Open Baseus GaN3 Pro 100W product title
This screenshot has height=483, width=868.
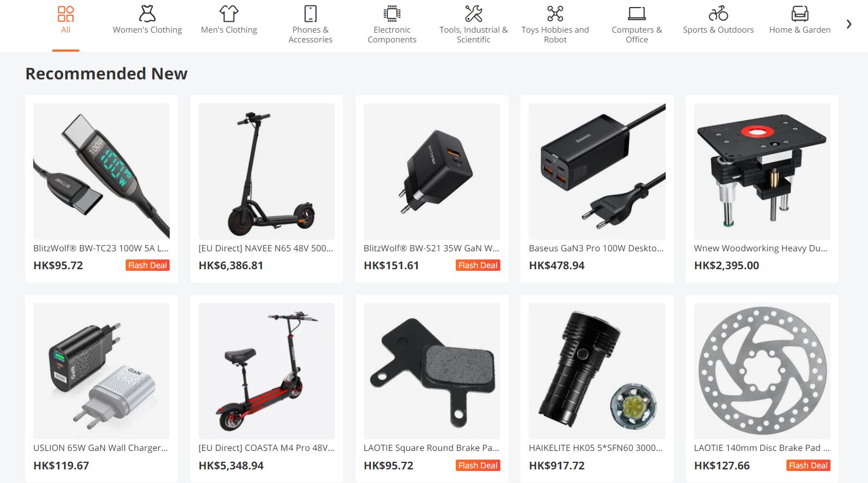point(596,248)
